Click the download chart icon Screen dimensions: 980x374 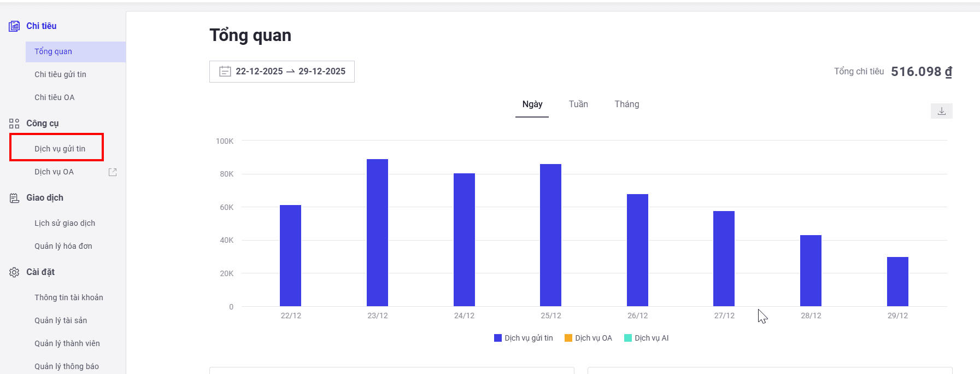(x=941, y=111)
